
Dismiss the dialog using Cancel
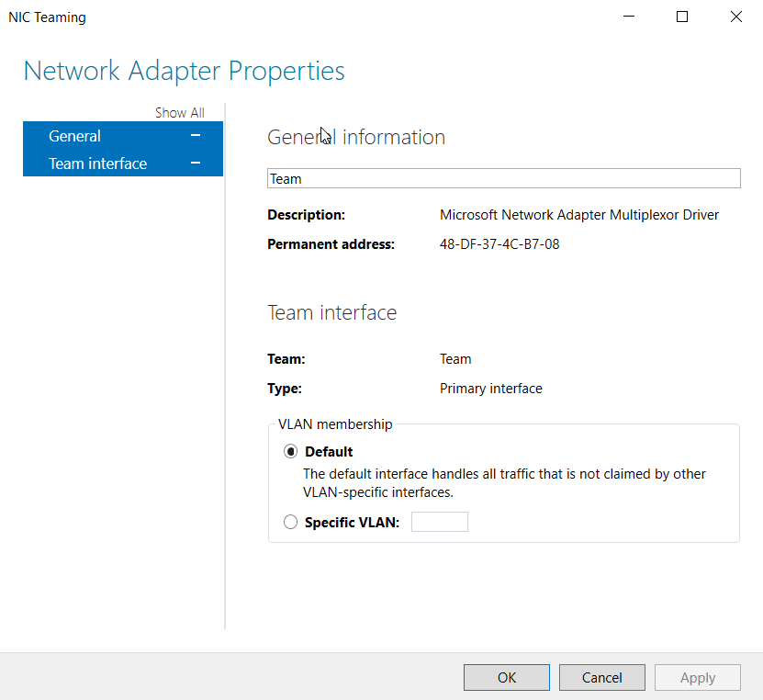click(601, 677)
